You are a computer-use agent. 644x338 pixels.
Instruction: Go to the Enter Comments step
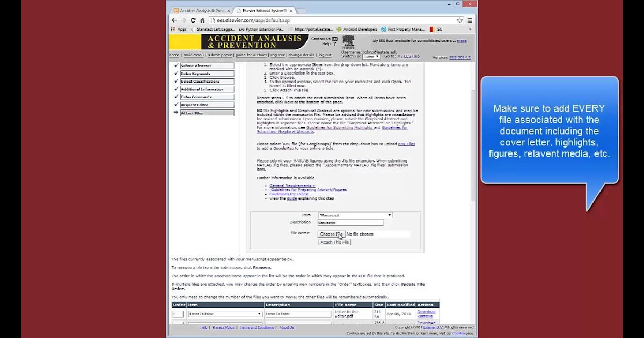207,97
